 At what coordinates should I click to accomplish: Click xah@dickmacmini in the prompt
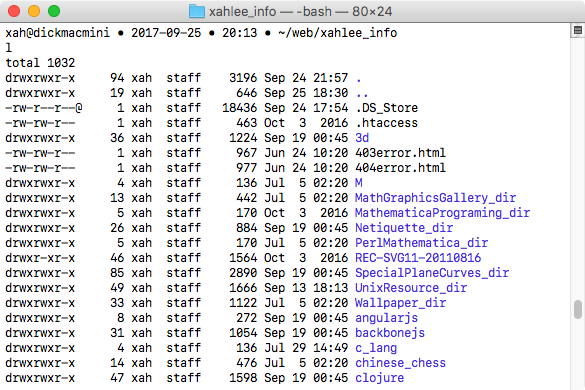(x=57, y=33)
